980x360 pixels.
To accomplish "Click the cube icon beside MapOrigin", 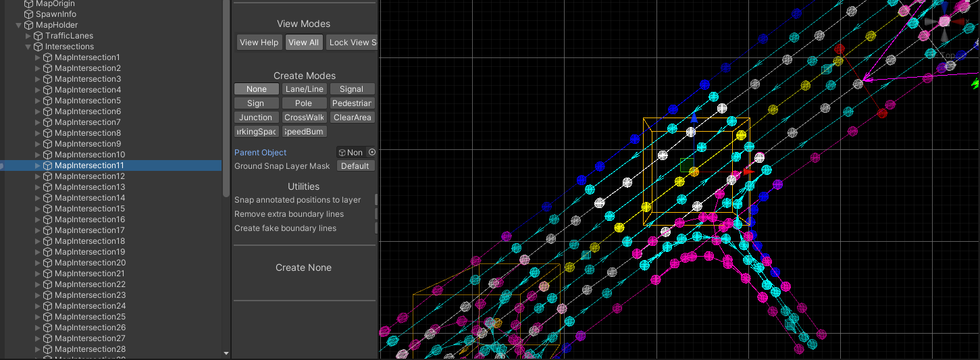I will point(29,3).
